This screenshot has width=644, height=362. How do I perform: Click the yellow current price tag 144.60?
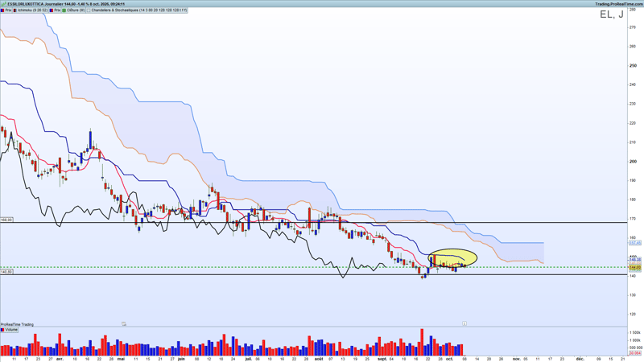click(635, 267)
